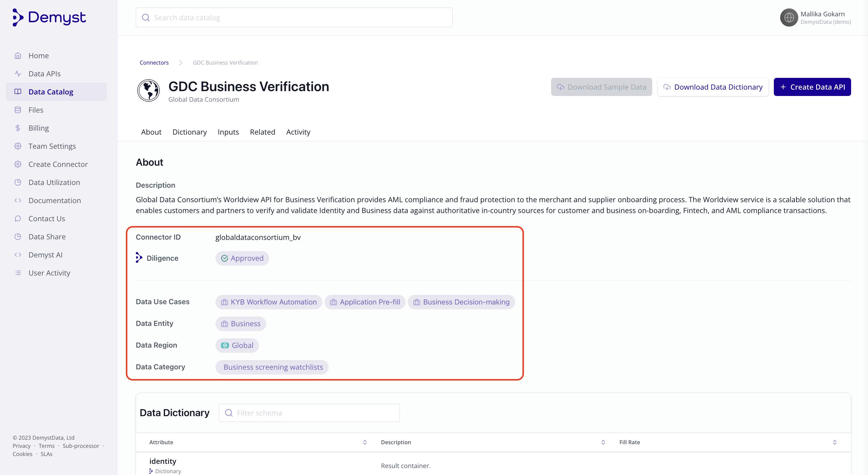
Task: Switch to the Activity tab
Action: click(298, 132)
